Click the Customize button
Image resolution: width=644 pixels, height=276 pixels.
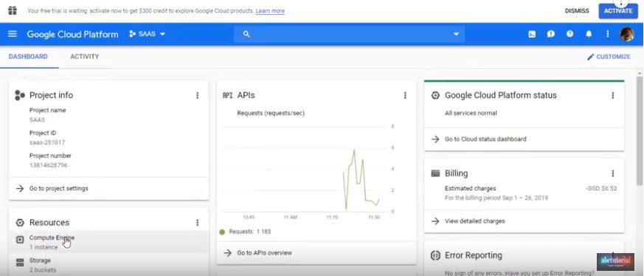coord(609,57)
